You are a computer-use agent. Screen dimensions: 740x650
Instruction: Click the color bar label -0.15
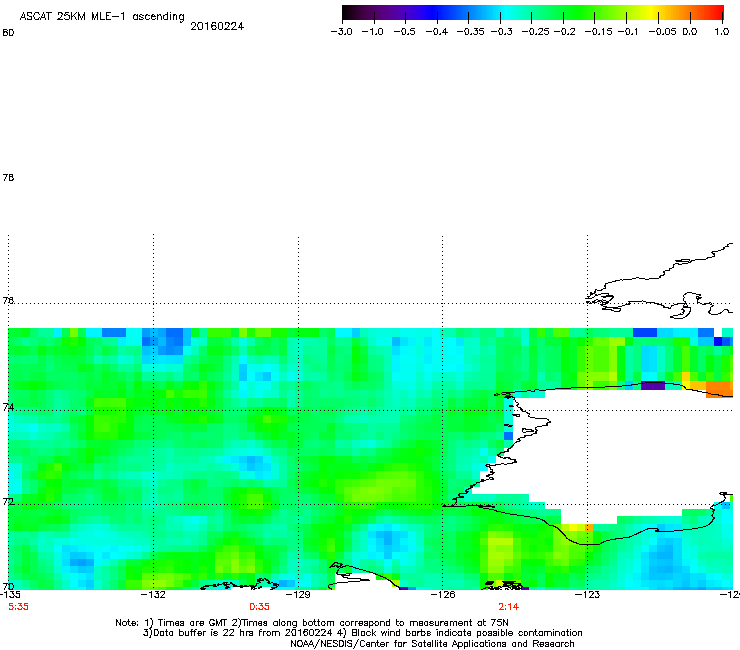(x=598, y=32)
